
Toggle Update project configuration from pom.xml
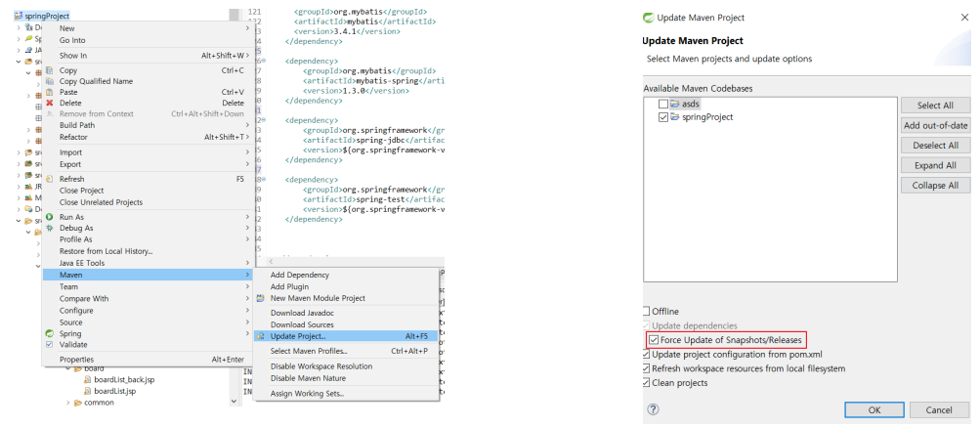646,355
